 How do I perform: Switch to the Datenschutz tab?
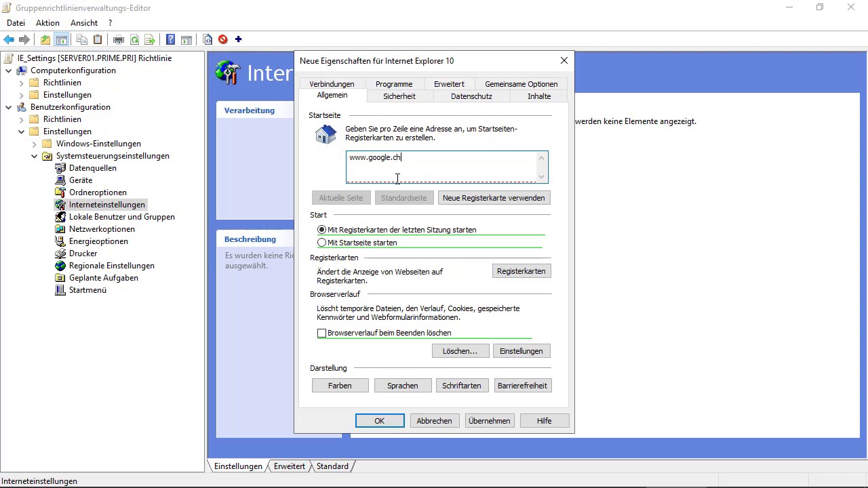pos(471,96)
